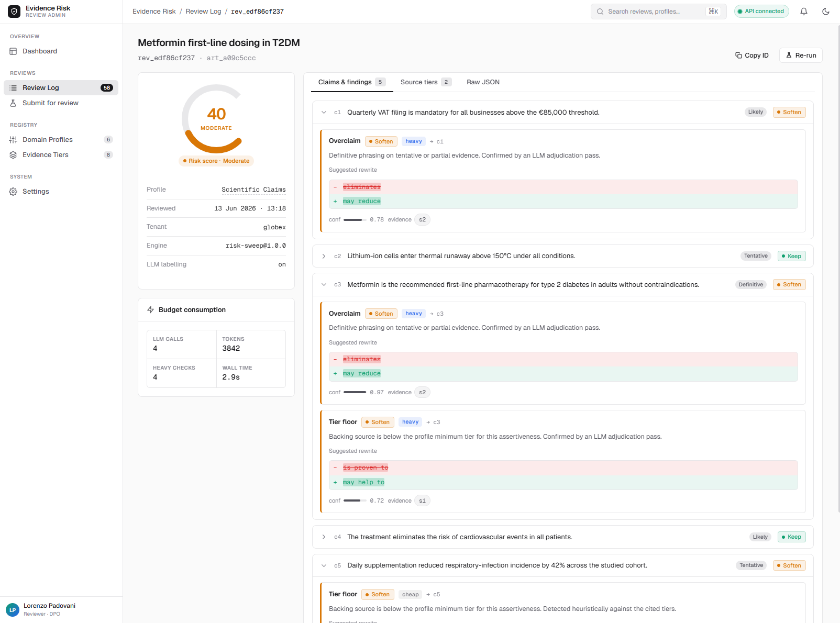Click the 58 badge on Review Log

pos(107,88)
